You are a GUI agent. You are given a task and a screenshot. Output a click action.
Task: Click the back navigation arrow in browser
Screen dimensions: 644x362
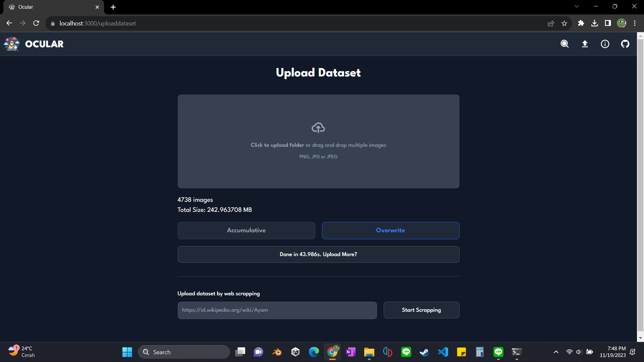coord(9,23)
